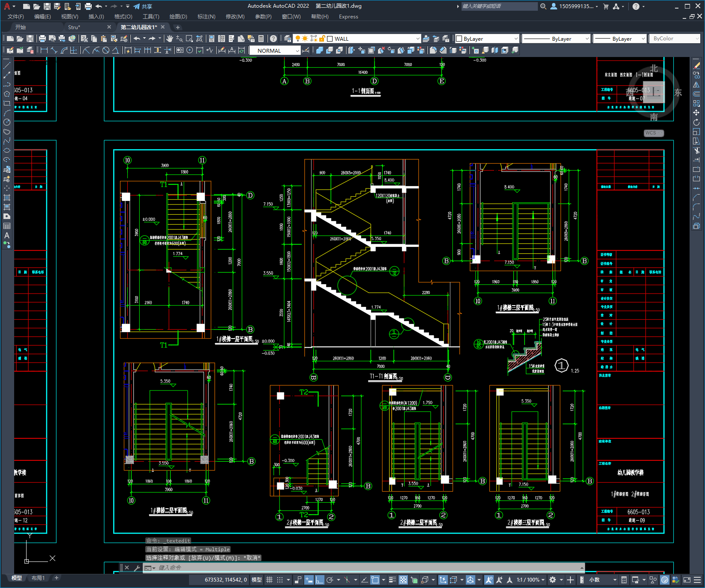
Task: Switch to the Stru* drawing tab
Action: (74, 27)
